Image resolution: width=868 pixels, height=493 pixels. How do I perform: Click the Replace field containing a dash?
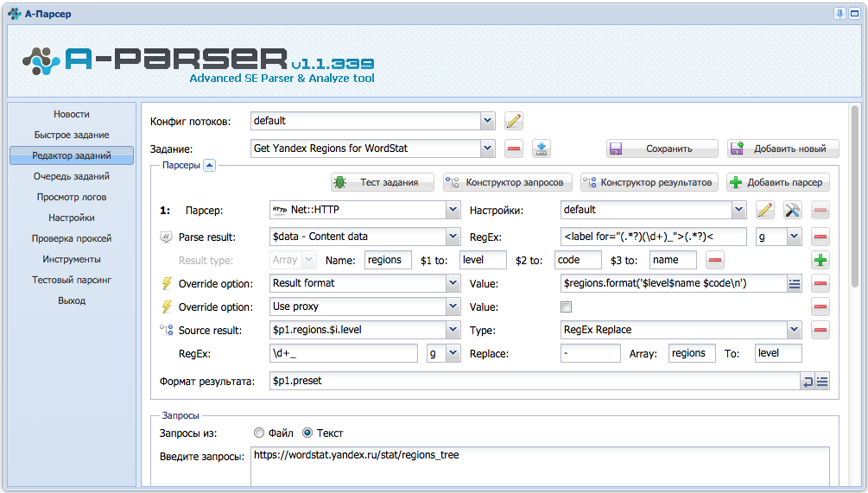coord(590,353)
